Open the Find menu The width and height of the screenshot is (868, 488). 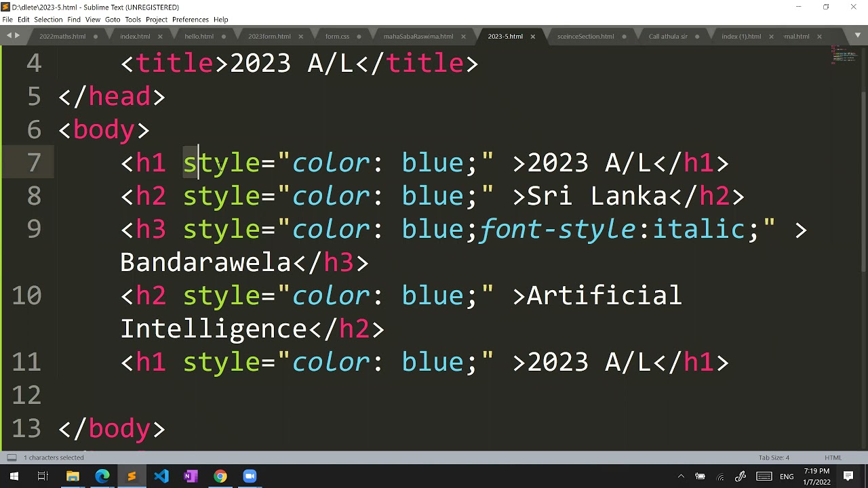tap(74, 20)
